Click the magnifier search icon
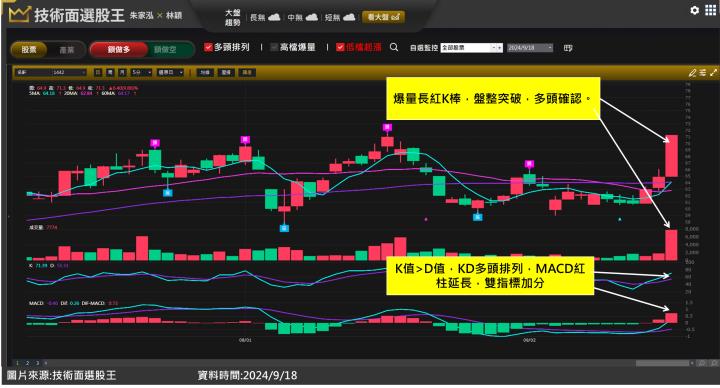 [x=394, y=47]
